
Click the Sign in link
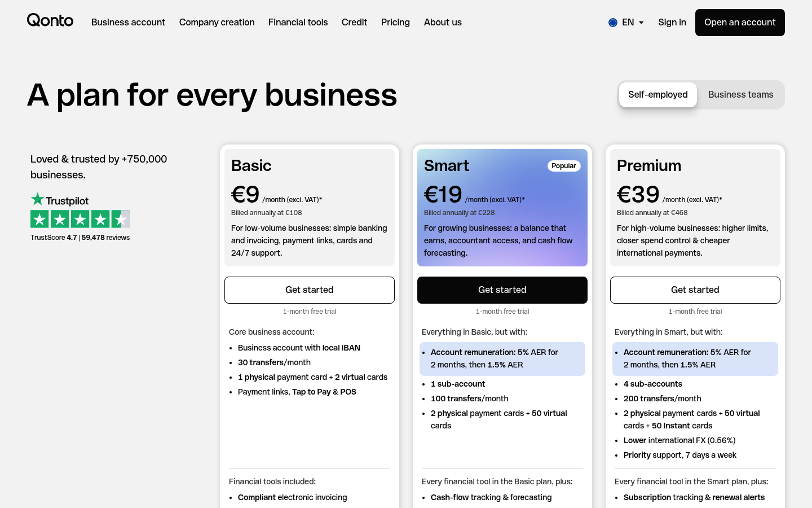672,23
